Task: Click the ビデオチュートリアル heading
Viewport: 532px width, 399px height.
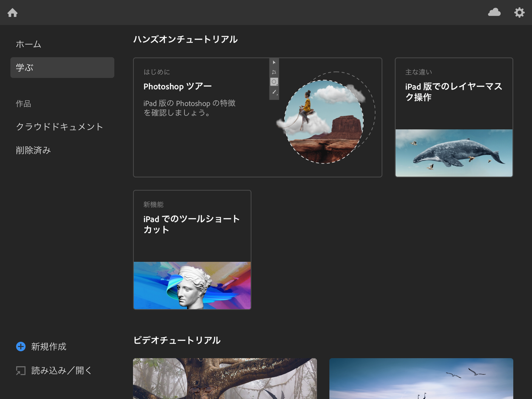Action: point(177,340)
